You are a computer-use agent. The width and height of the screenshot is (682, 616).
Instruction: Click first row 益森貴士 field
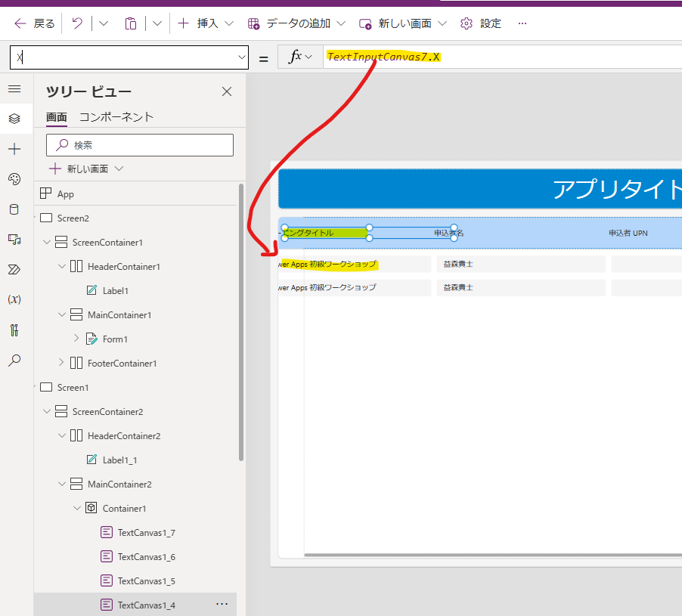click(521, 264)
